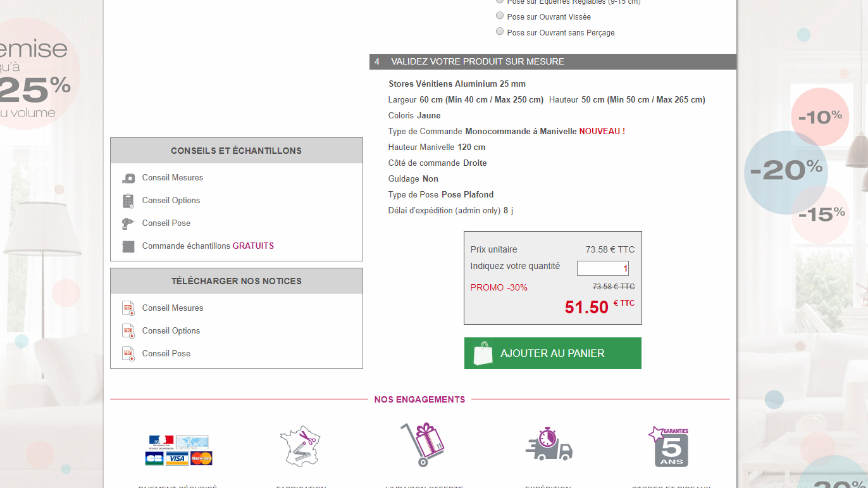Open Commande échantillons gratuits link

(208, 246)
